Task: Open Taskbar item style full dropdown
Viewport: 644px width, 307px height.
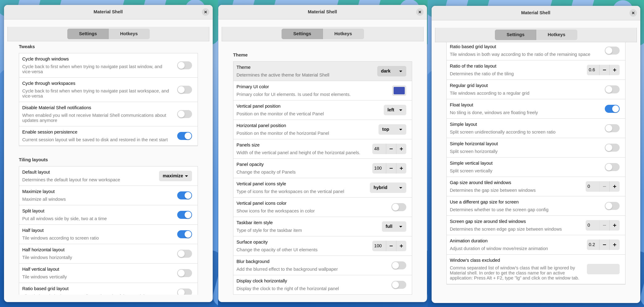Action: pyautogui.click(x=394, y=227)
